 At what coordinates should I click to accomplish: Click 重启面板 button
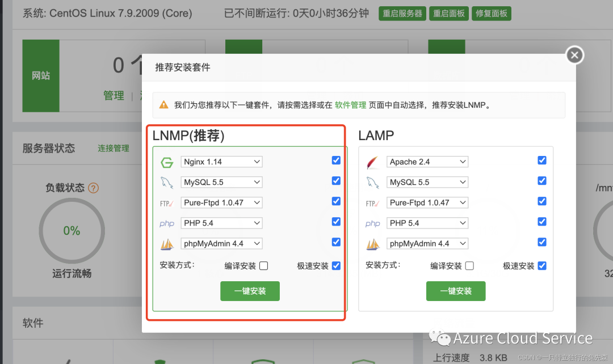tap(449, 14)
